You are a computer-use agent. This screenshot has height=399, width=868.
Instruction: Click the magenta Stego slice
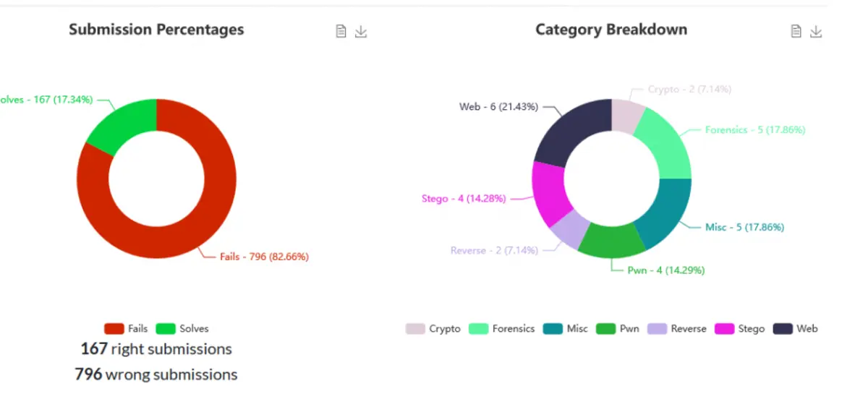click(548, 193)
